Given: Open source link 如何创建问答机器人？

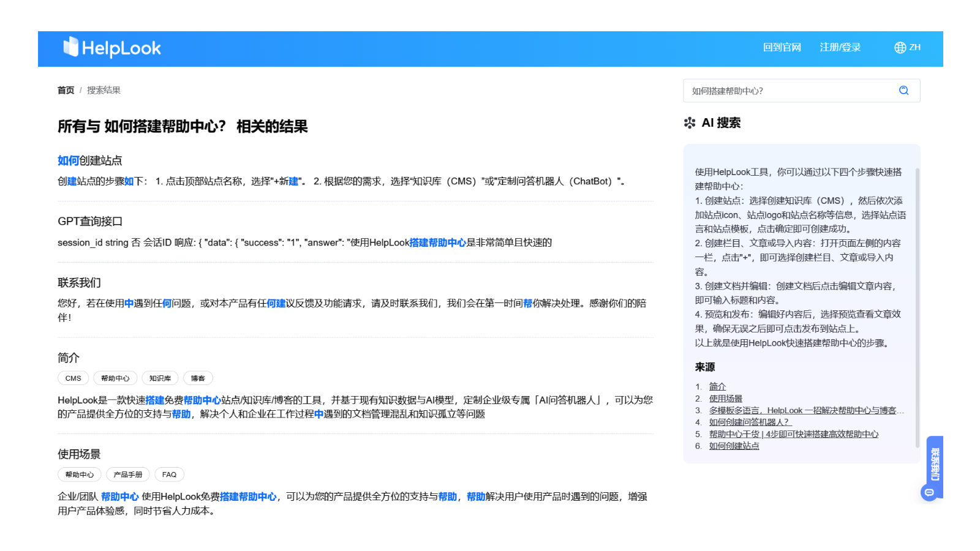Looking at the screenshot, I should point(750,422).
